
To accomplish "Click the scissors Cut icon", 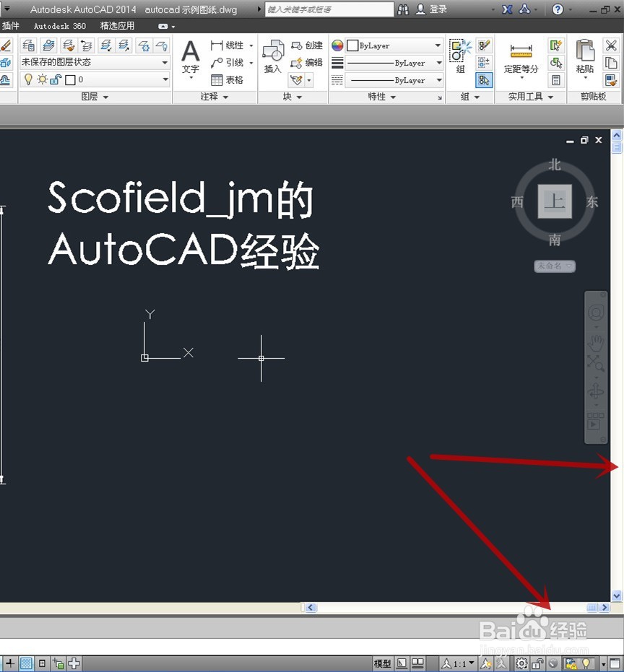I will coord(611,45).
